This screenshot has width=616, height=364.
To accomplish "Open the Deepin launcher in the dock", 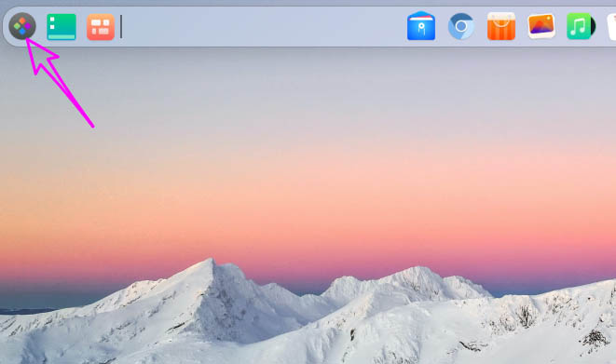I will pos(22,26).
